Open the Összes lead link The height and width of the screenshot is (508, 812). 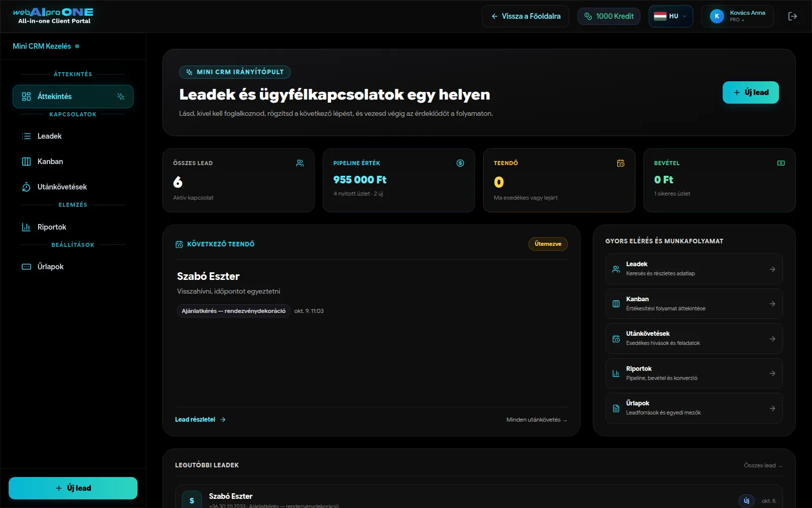(x=763, y=465)
